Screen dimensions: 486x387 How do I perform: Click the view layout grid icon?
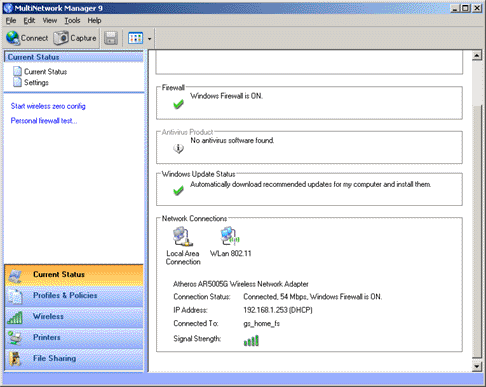136,38
